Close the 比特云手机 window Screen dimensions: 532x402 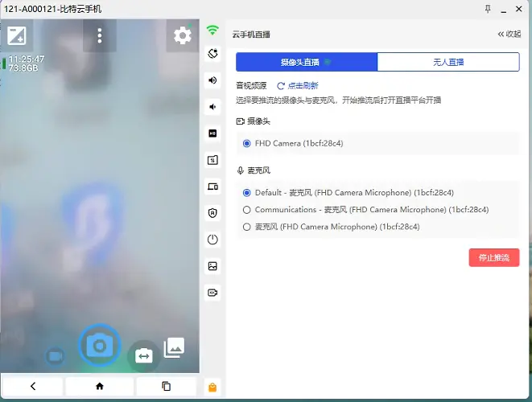(x=519, y=9)
